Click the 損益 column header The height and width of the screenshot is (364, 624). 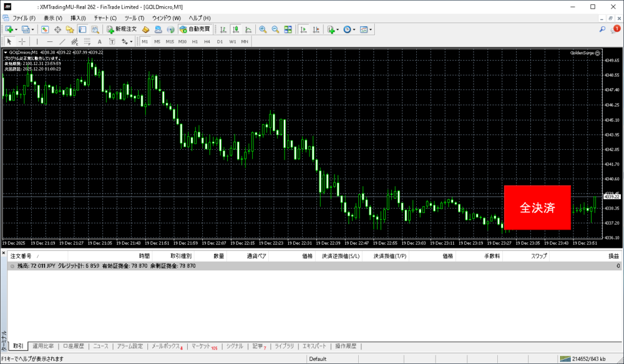tap(613, 256)
